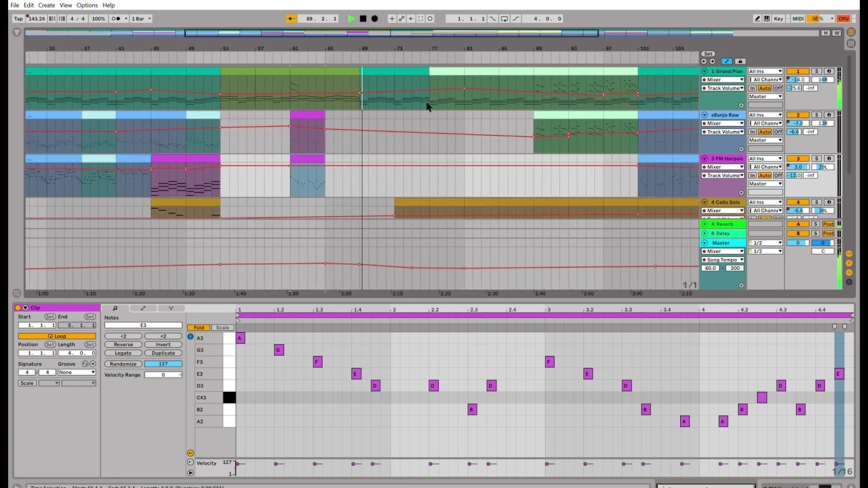Set Grand Pian monitor to Off
The width and height of the screenshot is (868, 488).
coord(778,88)
